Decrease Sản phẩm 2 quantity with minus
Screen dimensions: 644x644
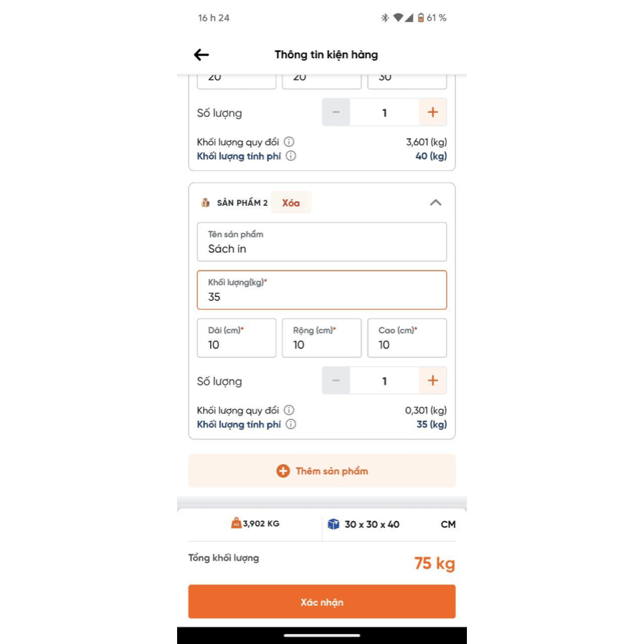(x=336, y=380)
